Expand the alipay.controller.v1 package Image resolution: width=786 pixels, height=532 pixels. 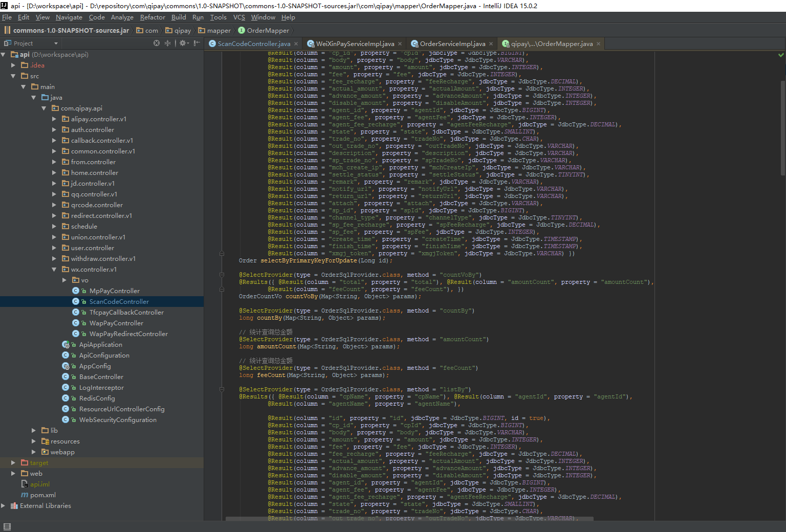pos(54,119)
